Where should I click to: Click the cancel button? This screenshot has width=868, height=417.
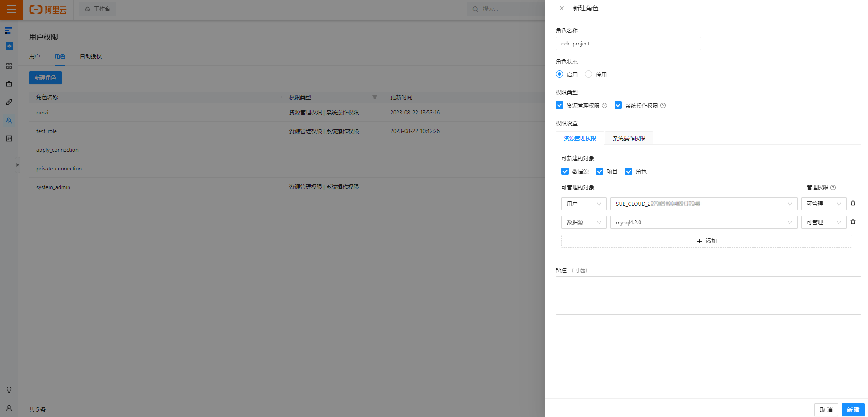pyautogui.click(x=826, y=410)
